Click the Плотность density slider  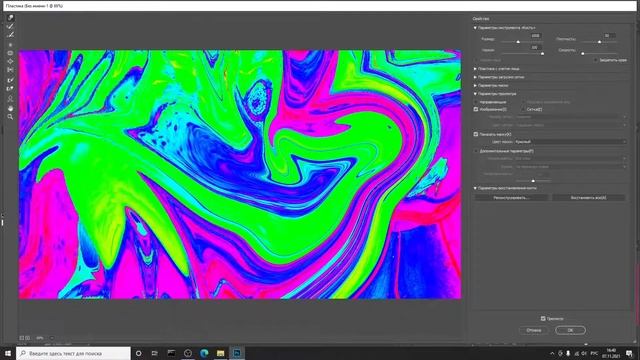click(599, 42)
